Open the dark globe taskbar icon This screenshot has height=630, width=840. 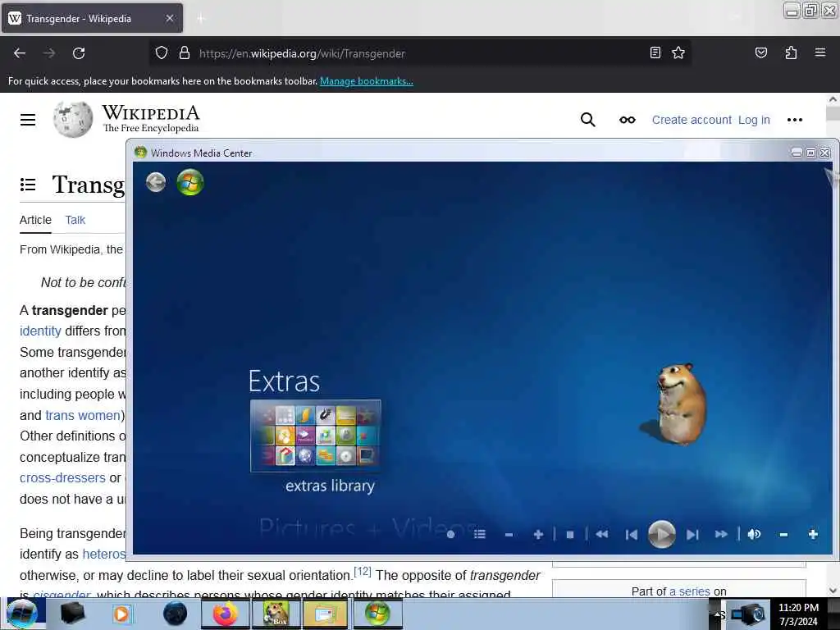pyautogui.click(x=175, y=614)
